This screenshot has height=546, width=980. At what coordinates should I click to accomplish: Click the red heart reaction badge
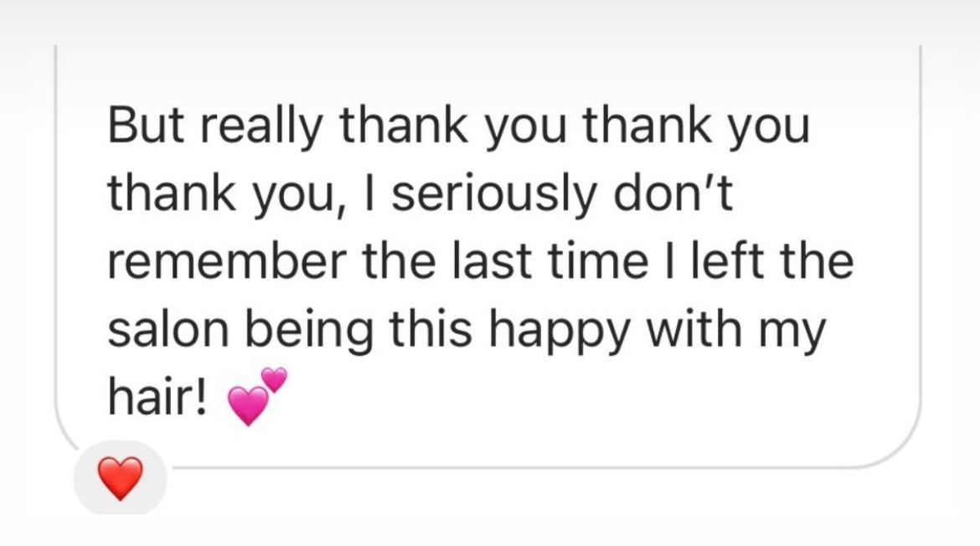coord(120,480)
